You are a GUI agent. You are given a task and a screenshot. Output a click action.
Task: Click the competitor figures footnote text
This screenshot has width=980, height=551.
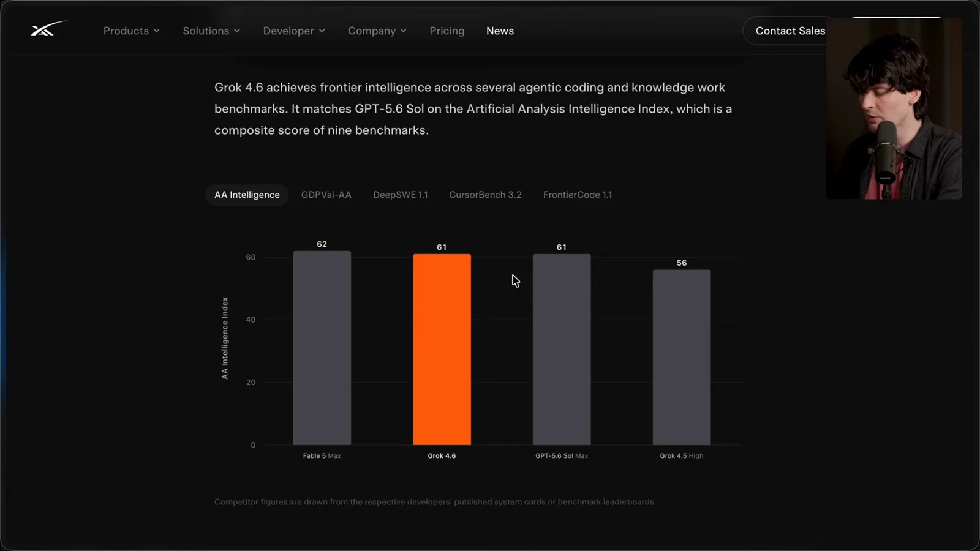[434, 501]
